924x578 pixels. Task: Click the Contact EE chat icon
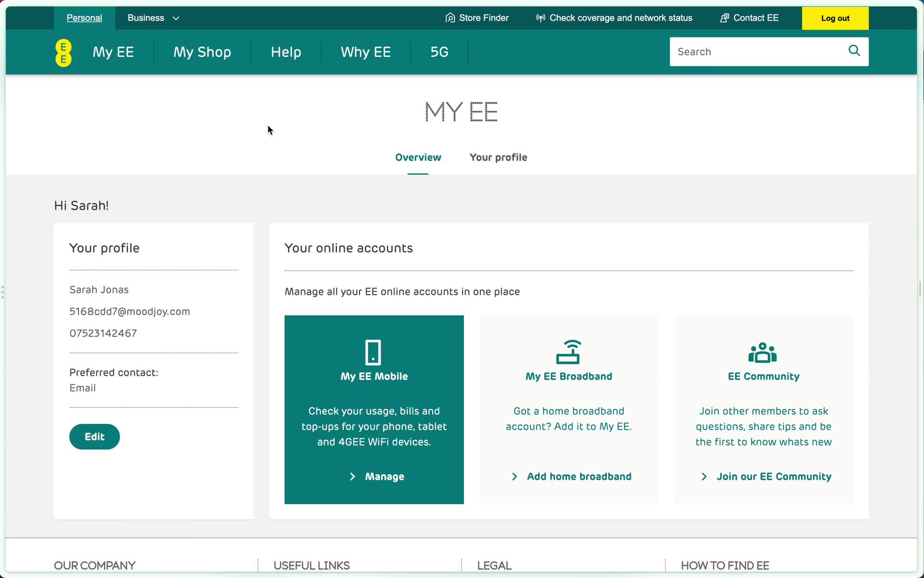pos(724,18)
